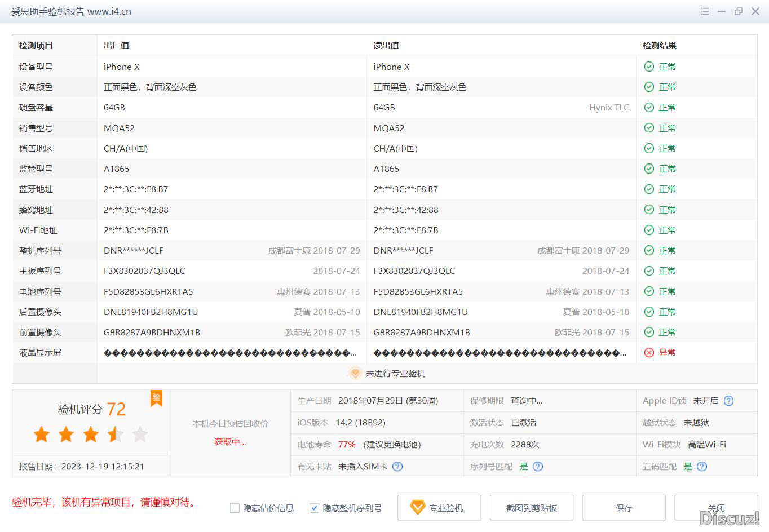Click the 销售型号 正常 check icon

(649, 128)
